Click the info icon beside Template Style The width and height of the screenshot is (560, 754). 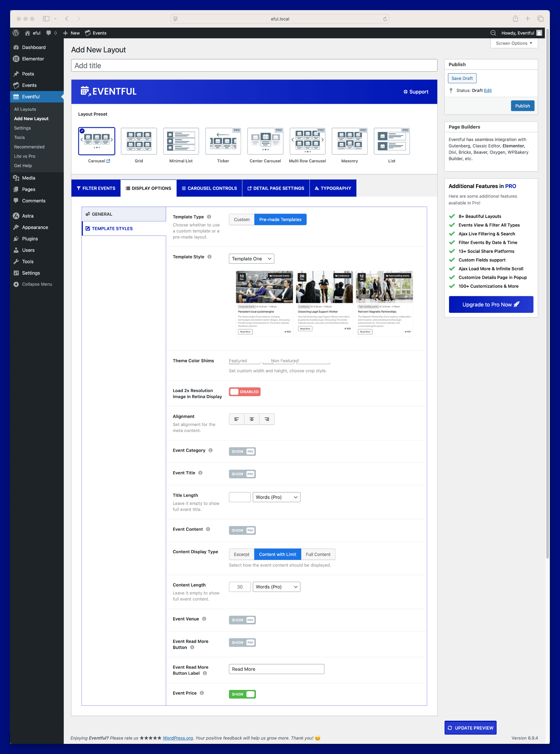(x=210, y=257)
